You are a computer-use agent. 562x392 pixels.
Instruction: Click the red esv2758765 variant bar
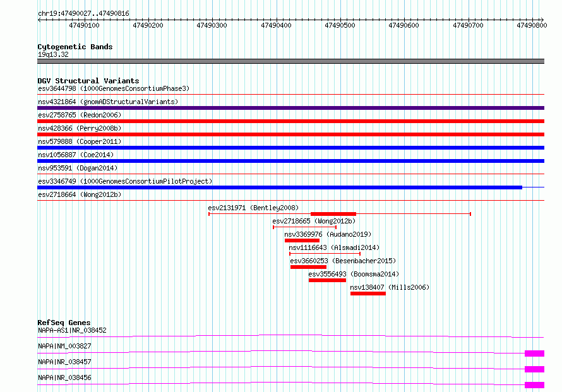(290, 121)
